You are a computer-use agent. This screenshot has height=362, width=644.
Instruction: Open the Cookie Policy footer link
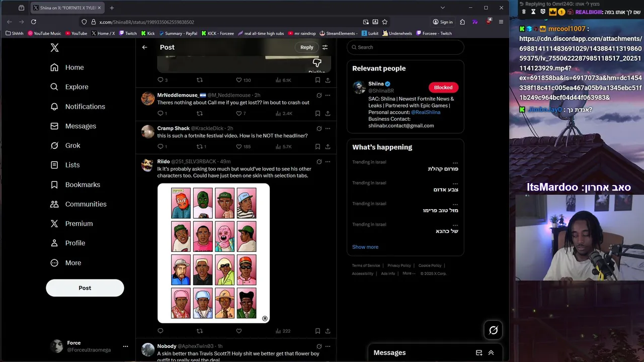[430, 265]
